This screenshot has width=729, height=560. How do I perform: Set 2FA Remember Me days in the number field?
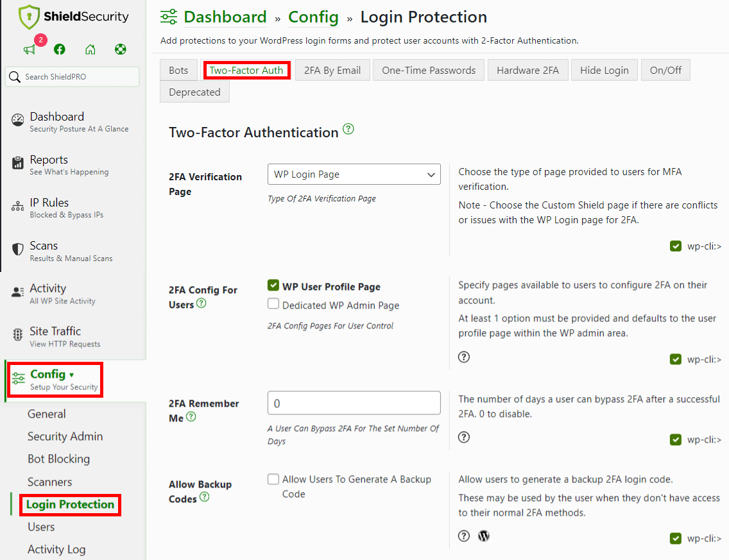click(354, 403)
